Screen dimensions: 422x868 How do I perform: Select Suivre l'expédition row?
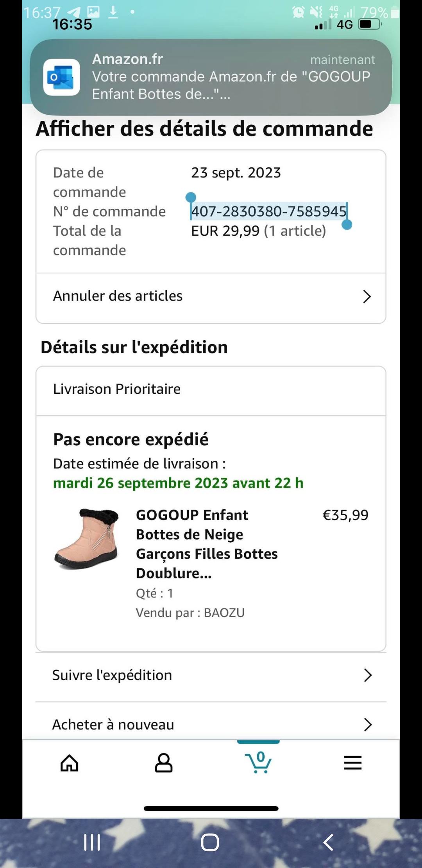tap(113, 675)
